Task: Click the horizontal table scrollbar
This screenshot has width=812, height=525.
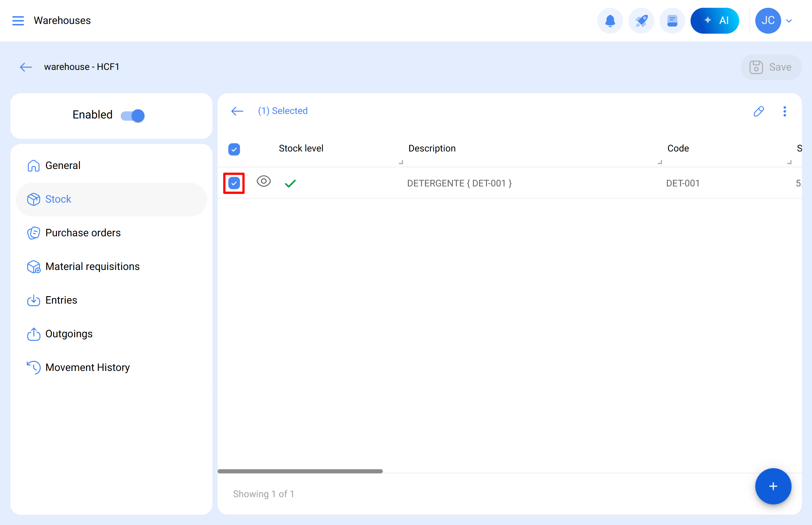Action: point(300,471)
